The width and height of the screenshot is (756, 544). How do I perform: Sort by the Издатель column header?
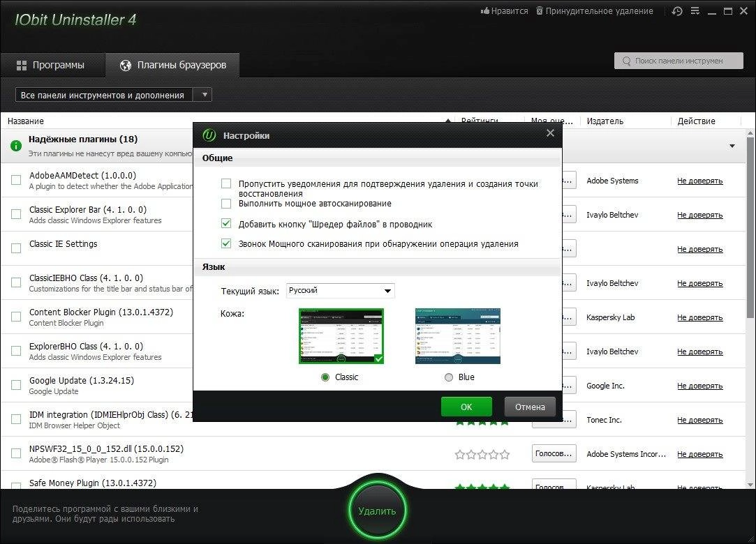coord(605,121)
